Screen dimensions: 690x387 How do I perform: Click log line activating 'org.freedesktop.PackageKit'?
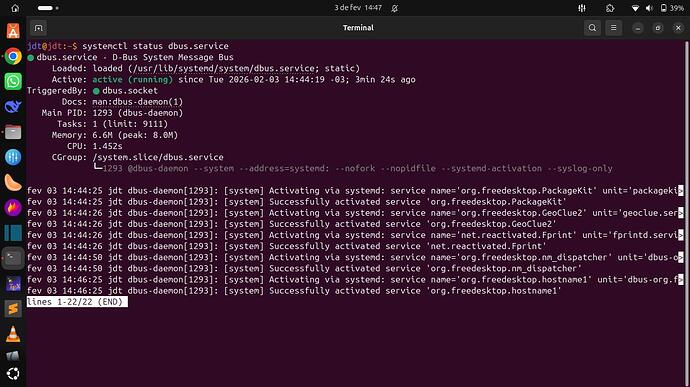pyautogui.click(x=355, y=191)
